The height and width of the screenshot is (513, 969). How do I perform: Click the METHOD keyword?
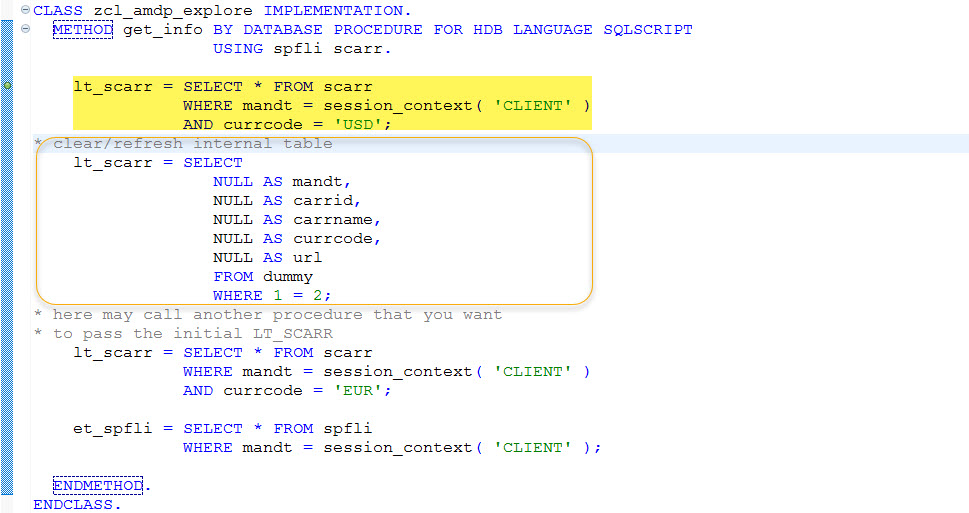pyautogui.click(x=83, y=30)
